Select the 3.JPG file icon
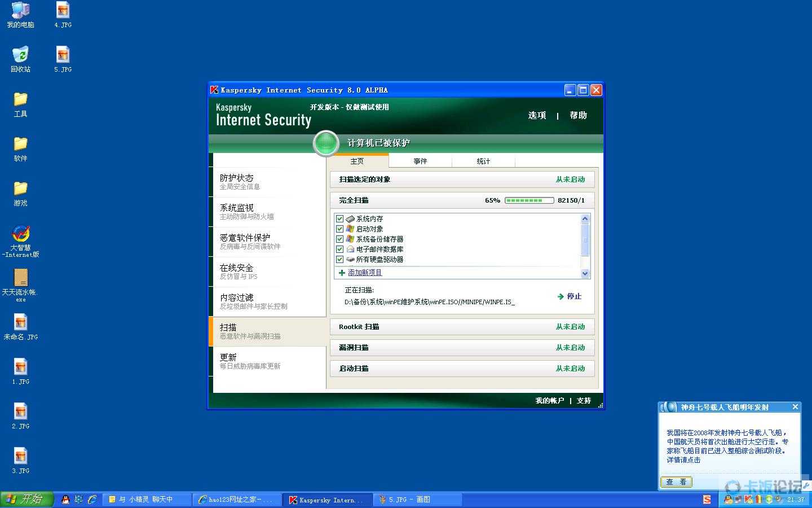Viewport: 812px width, 508px height. point(20,461)
